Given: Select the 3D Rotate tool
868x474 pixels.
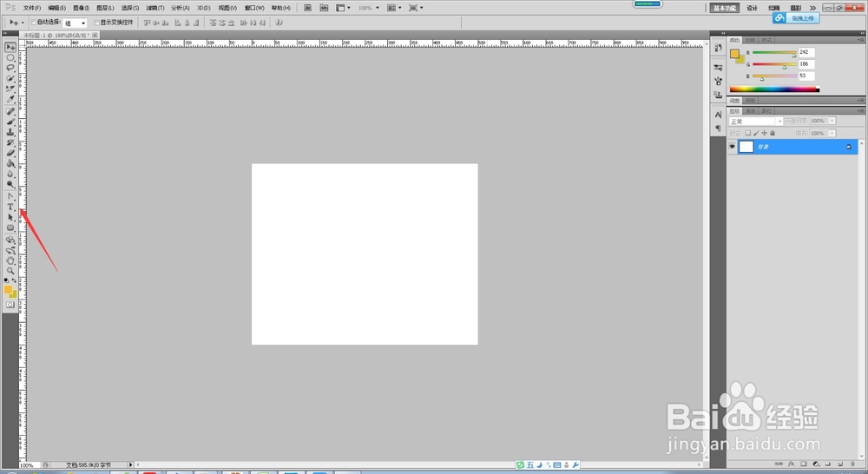Looking at the screenshot, I should coord(10,240).
